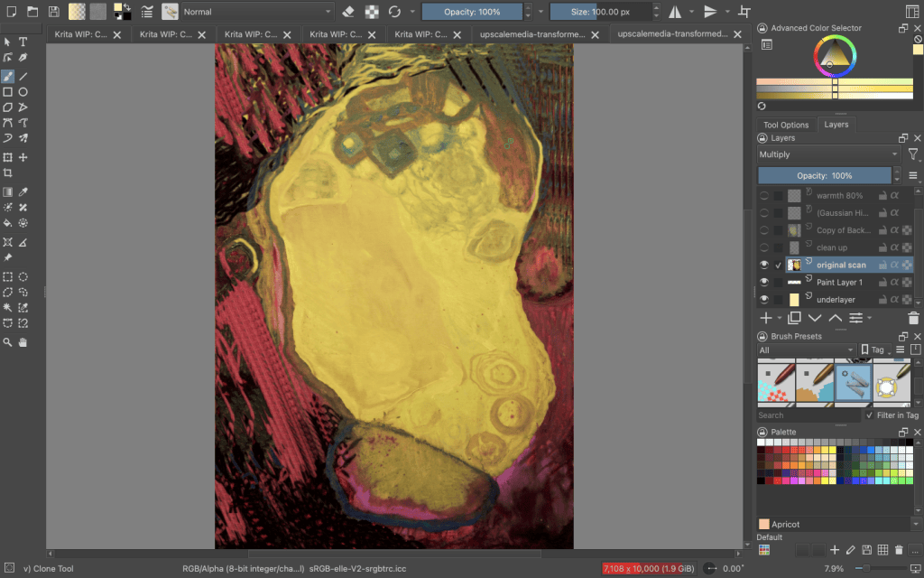Screen dimensions: 924x578
Task: Move the layer down with chevron button
Action: (815, 318)
